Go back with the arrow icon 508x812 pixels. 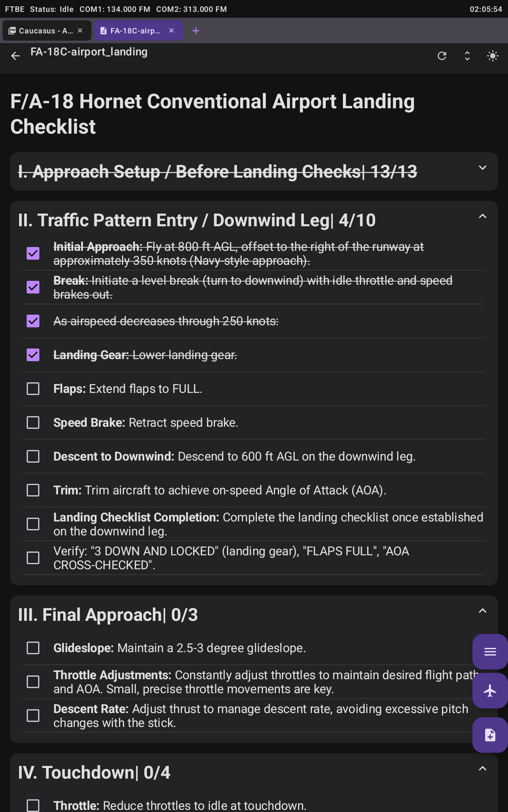coord(15,55)
